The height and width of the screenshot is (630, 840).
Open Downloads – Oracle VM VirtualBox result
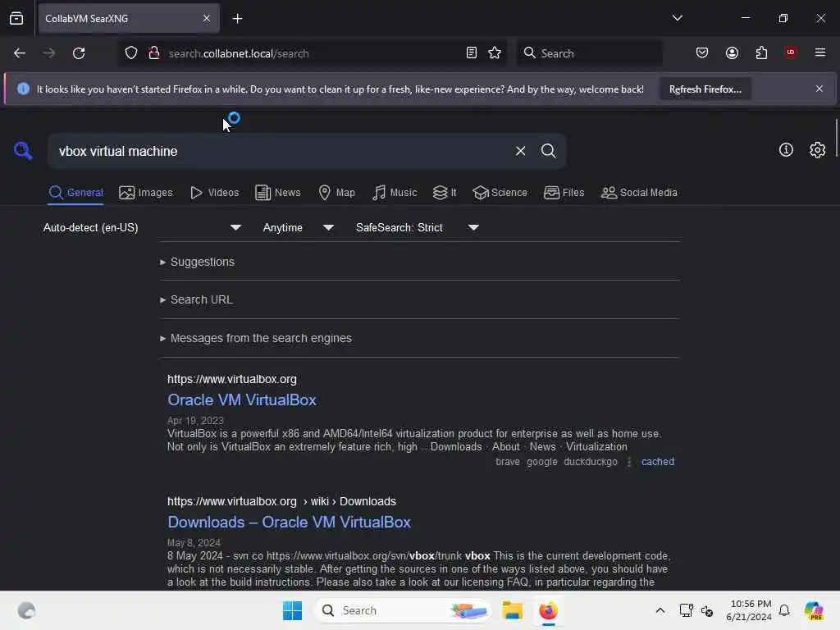(x=289, y=523)
